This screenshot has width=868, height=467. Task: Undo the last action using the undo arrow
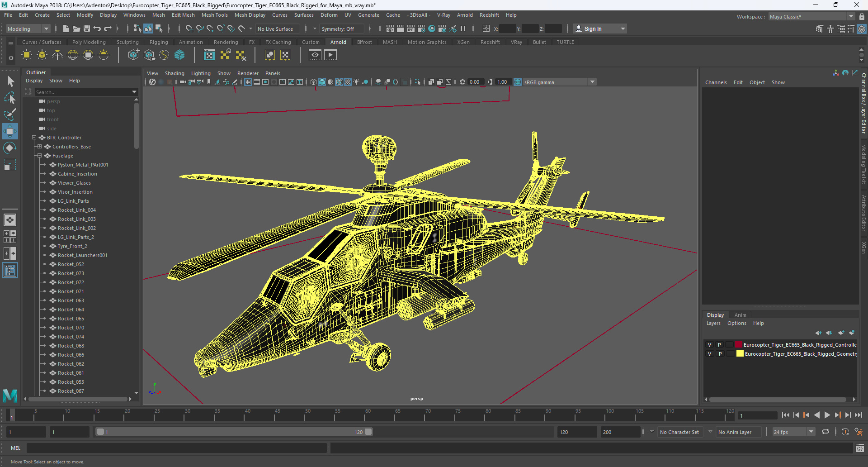tap(97, 29)
